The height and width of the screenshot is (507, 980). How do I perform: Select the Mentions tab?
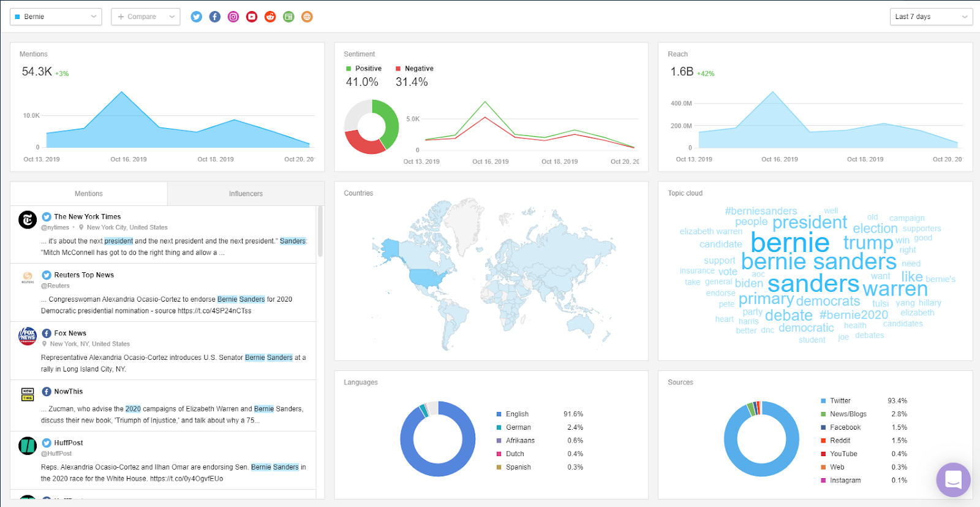[89, 194]
